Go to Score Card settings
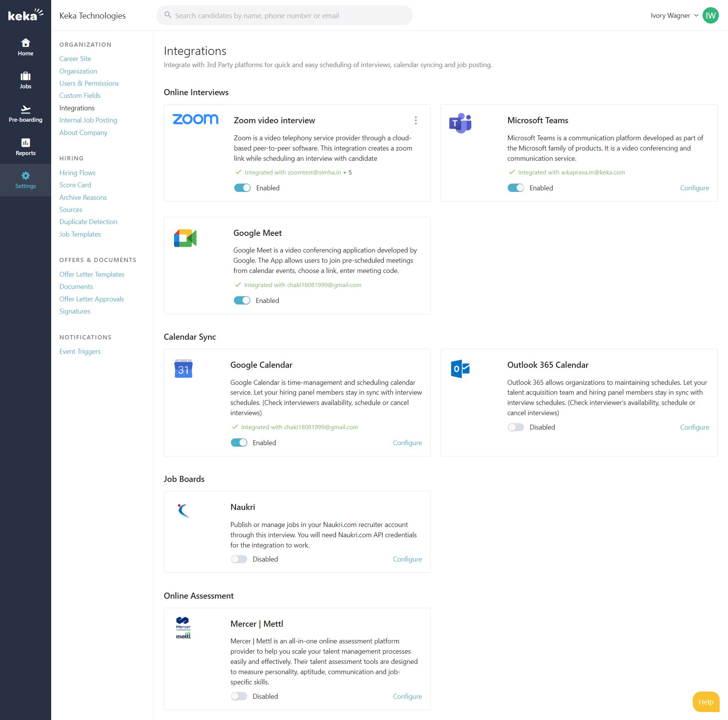 75,185
